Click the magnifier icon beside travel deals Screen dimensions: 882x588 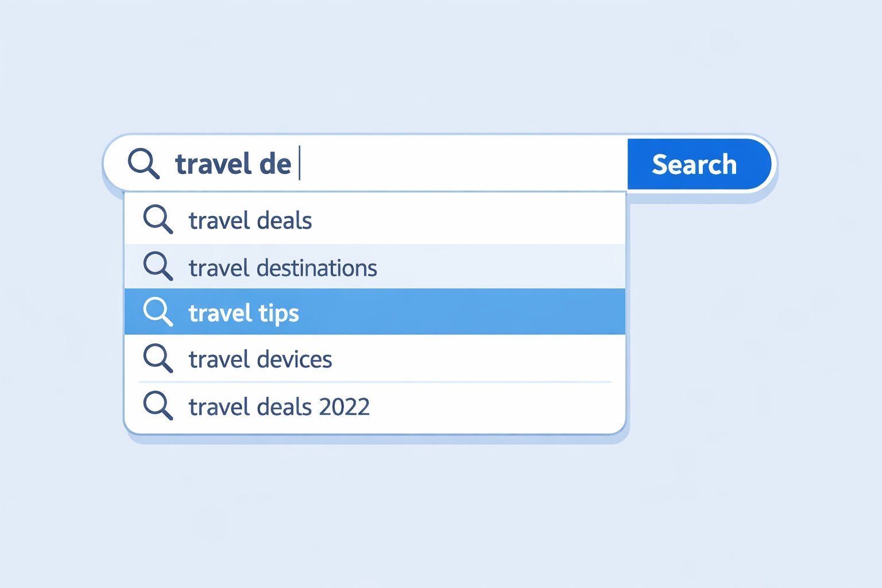(157, 219)
